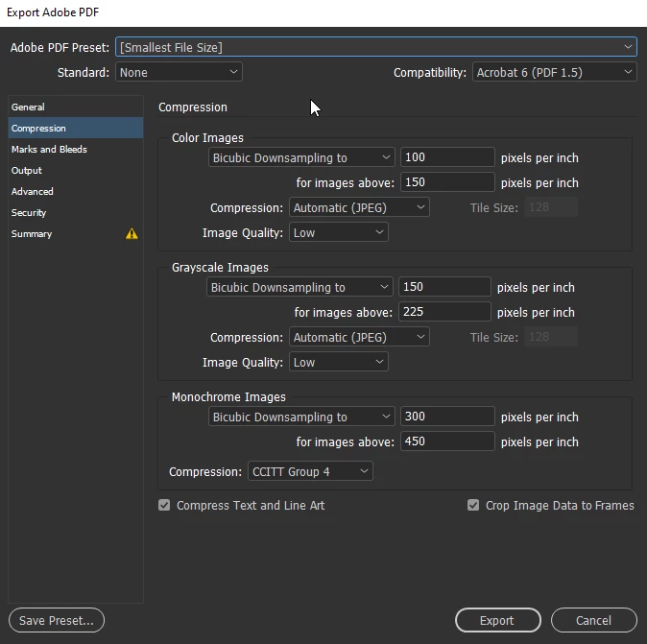Select the Security category
This screenshot has width=647, height=644.
pos(76,212)
